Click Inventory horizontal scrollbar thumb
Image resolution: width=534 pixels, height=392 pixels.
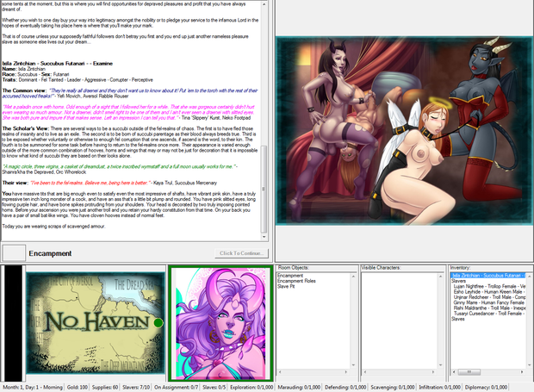point(469,372)
